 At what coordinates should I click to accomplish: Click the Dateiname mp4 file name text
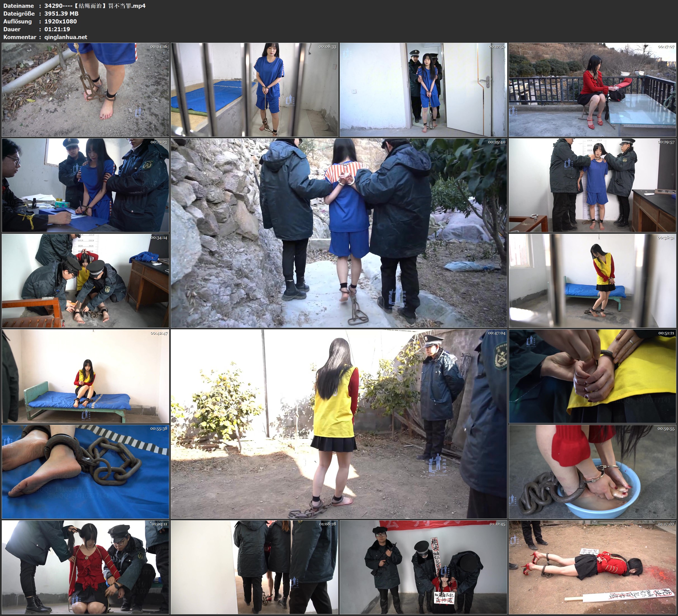(95, 6)
